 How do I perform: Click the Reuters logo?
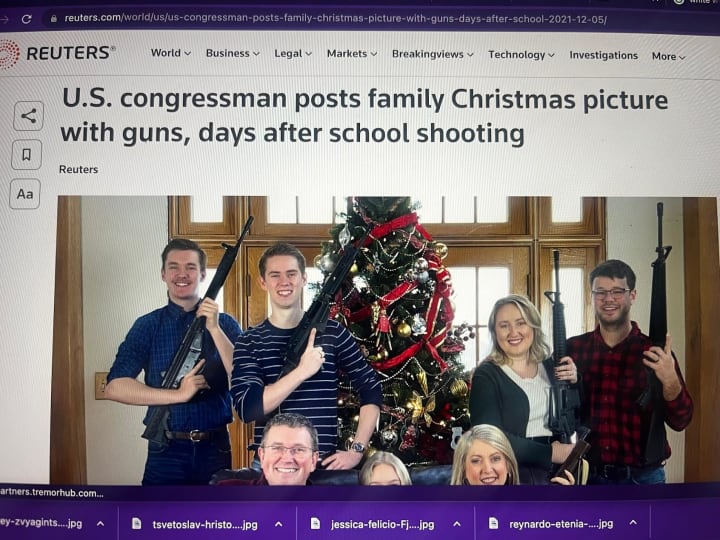[x=57, y=53]
